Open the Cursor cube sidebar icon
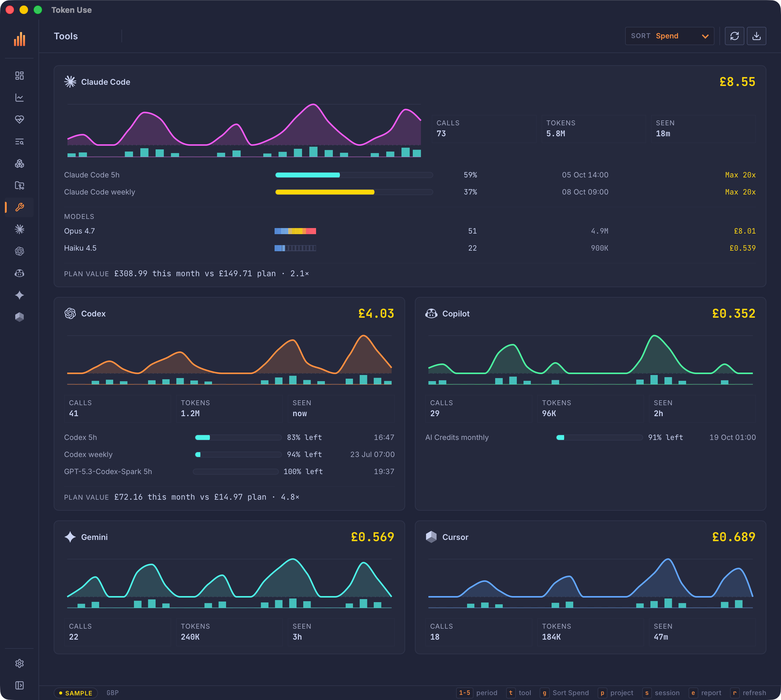Screen dimensions: 781x700 click(20, 317)
